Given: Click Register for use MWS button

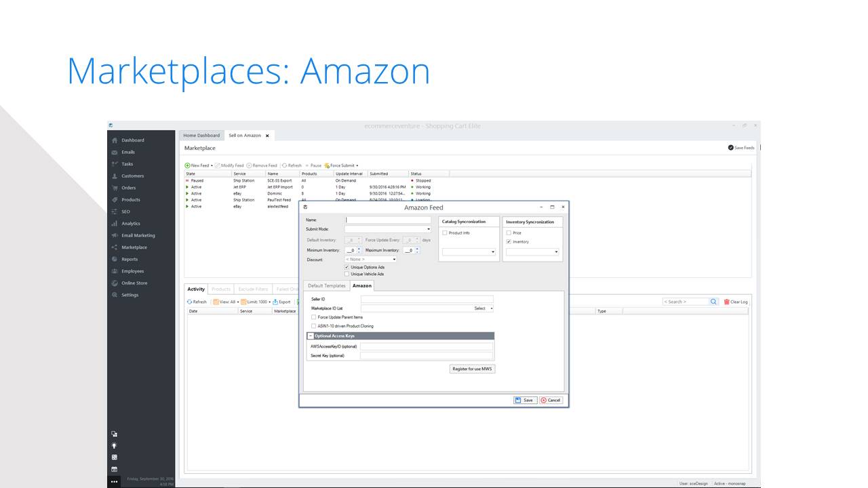Looking at the screenshot, I should (473, 369).
